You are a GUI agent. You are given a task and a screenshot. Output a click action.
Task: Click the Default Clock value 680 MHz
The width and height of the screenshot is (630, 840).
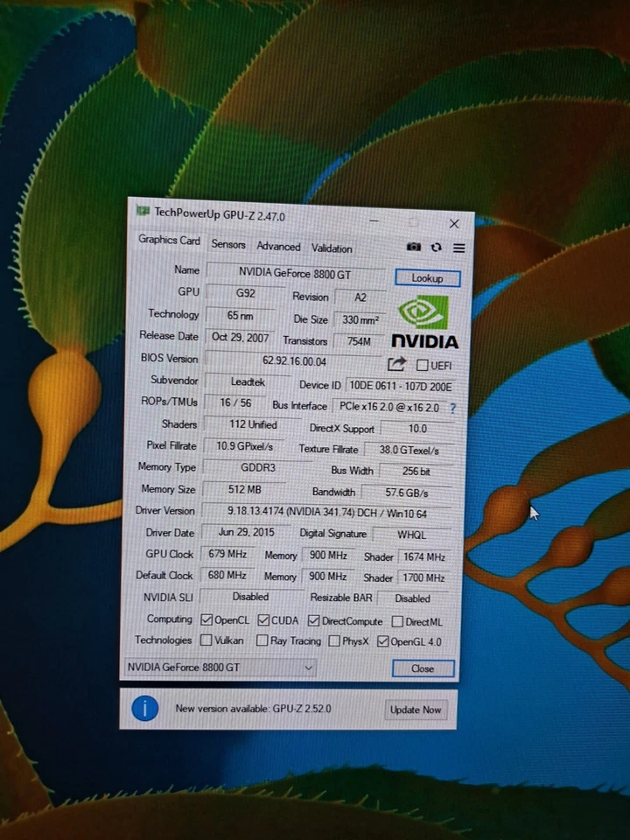(x=227, y=575)
